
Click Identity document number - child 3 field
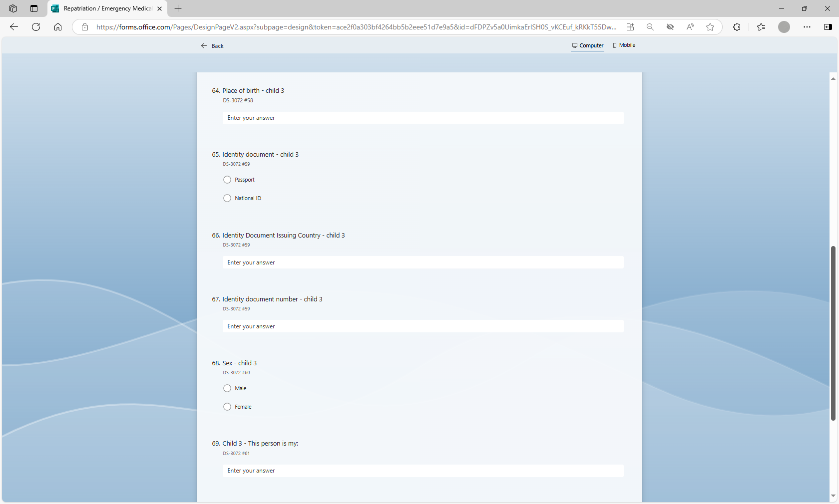pyautogui.click(x=423, y=326)
